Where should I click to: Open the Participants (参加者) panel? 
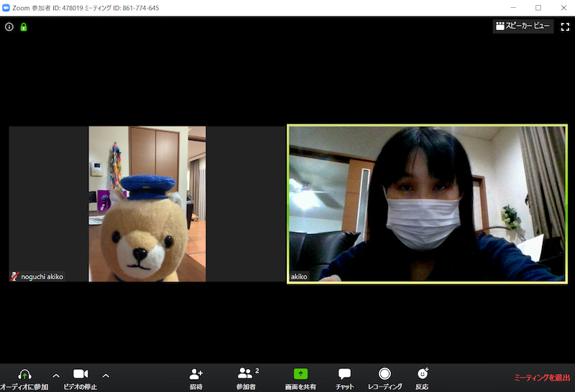pos(246,378)
